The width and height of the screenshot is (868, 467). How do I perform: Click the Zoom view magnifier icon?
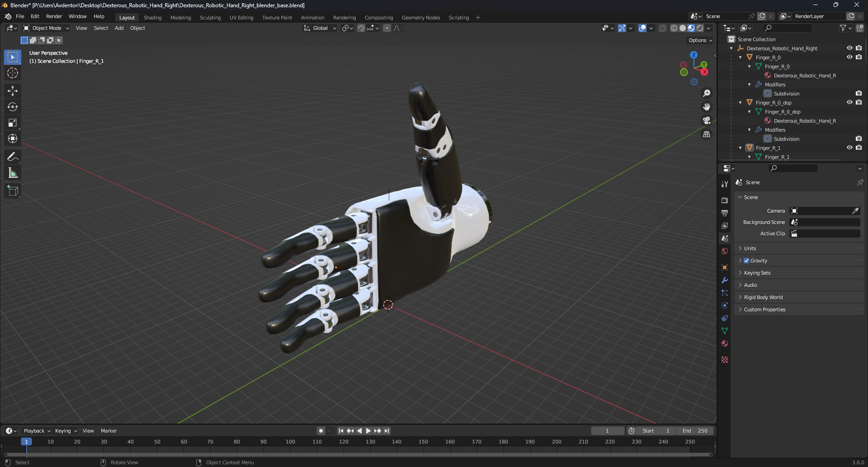[x=707, y=93]
